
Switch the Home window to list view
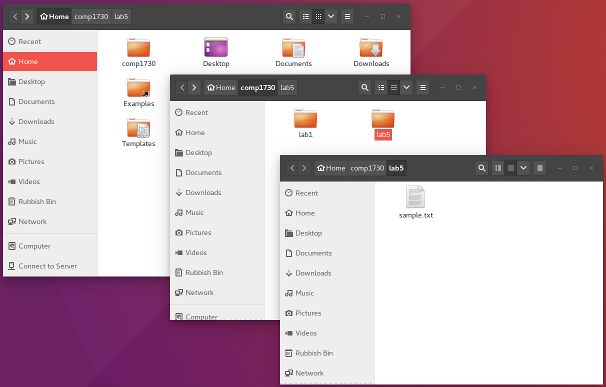point(305,17)
